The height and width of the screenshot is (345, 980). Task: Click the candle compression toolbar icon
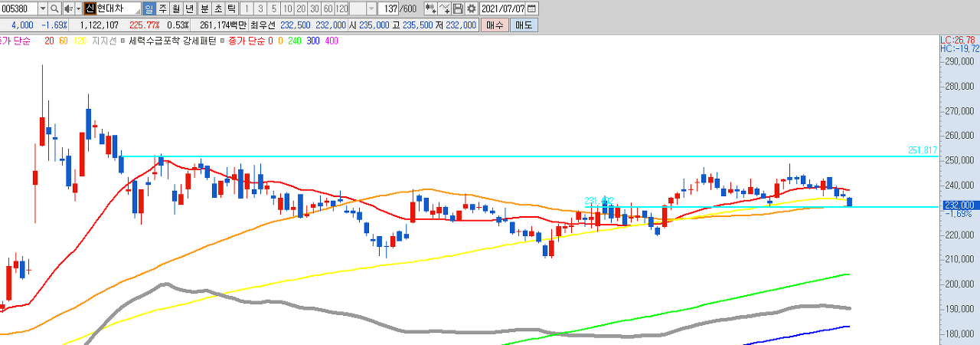click(x=430, y=8)
